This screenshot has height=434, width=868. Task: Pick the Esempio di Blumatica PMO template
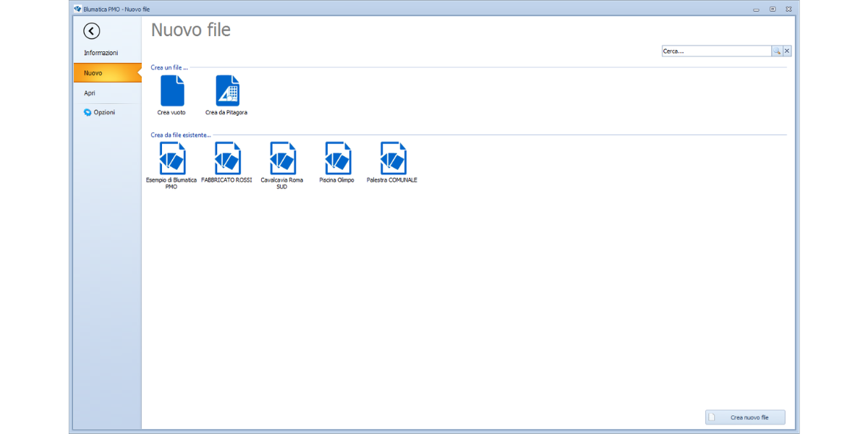pos(172,158)
